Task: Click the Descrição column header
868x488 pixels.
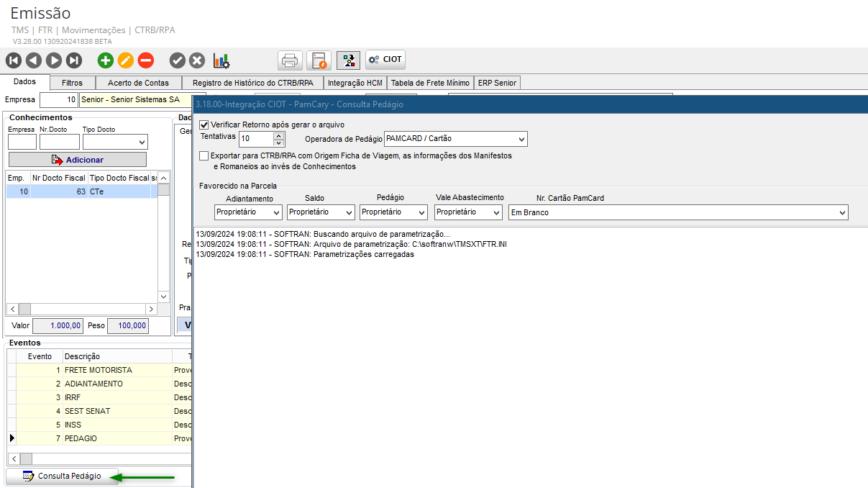Action: (117, 356)
